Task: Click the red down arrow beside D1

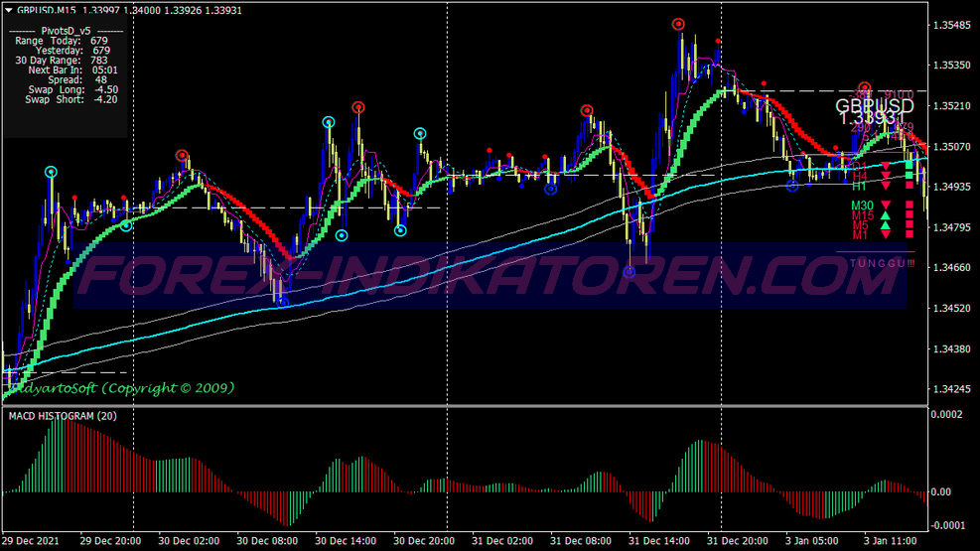Action: pyautogui.click(x=886, y=166)
